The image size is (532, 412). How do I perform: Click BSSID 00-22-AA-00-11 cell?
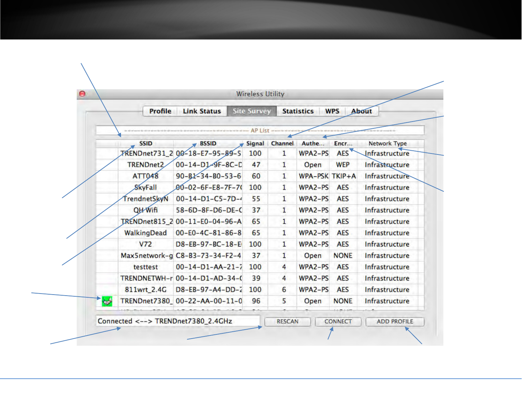(209, 301)
